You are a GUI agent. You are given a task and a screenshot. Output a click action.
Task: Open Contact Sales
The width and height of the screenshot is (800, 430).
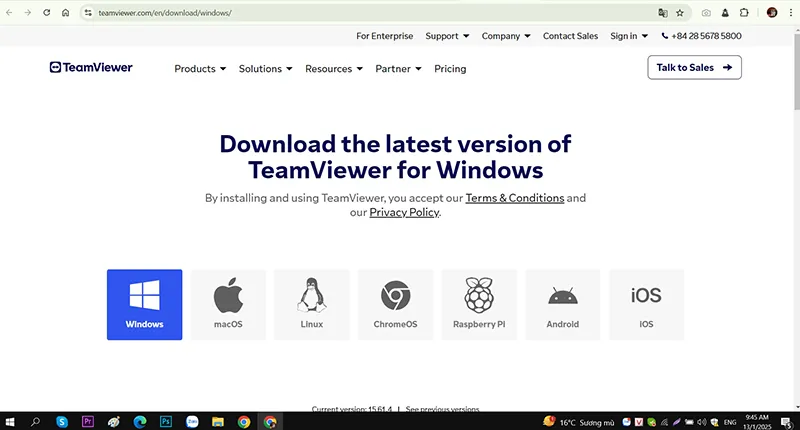click(570, 36)
